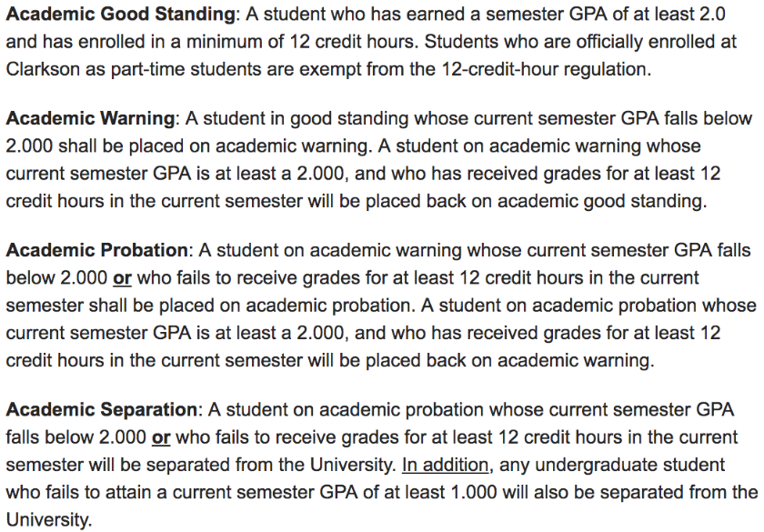This screenshot has width=764, height=532.
Task: Click underlined "or" in Academic Separation paragraph
Action: (x=161, y=437)
